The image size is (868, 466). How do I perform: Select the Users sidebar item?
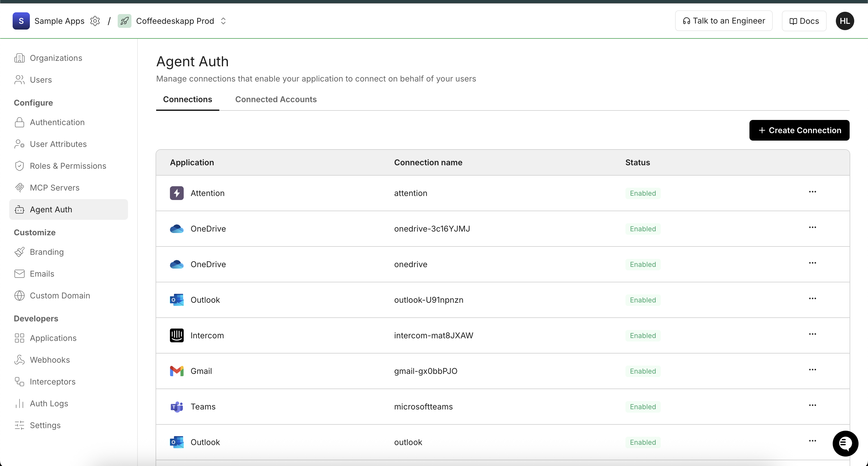pyautogui.click(x=41, y=80)
